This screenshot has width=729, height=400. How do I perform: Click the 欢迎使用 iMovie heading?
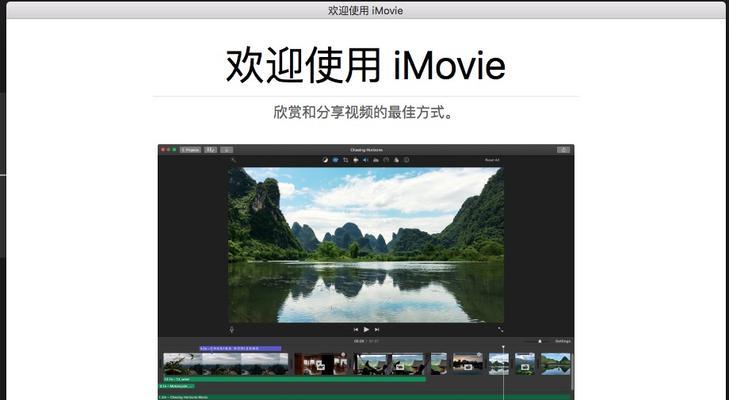coord(365,65)
